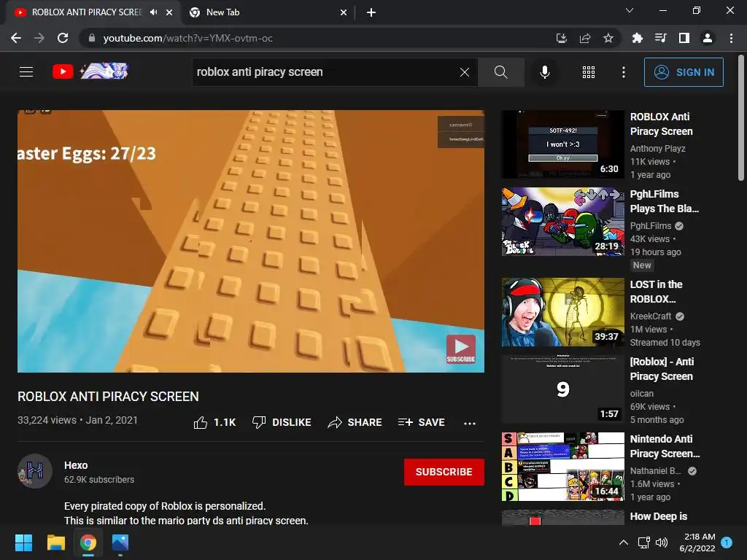The width and height of the screenshot is (747, 560).
Task: Open PghLFilms Plays The Bla... video title
Action: pos(664,201)
